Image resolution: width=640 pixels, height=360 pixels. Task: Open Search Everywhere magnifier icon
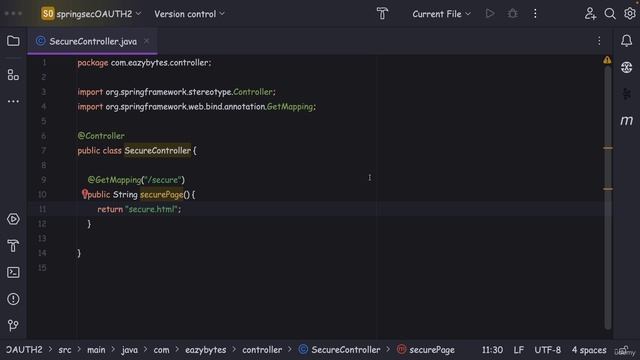pyautogui.click(x=610, y=14)
